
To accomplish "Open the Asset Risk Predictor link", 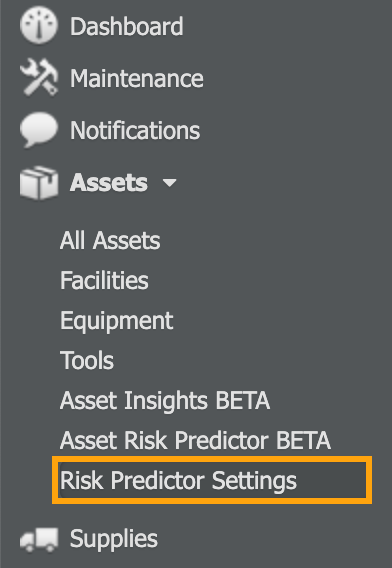I will pos(164,440).
